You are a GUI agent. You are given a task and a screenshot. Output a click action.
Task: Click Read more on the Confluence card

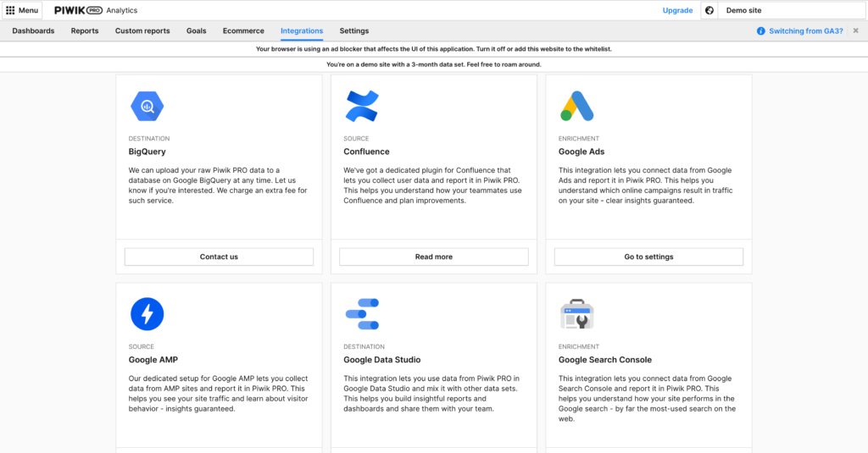(433, 257)
